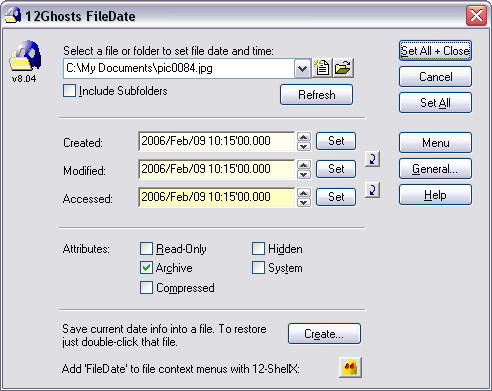Close the FileDate window

tap(476, 16)
